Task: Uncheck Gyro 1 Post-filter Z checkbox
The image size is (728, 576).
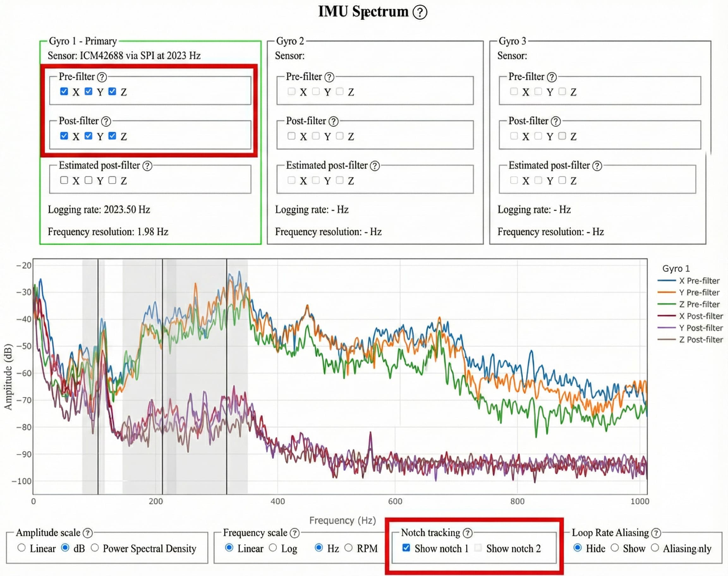Action: coord(112,136)
